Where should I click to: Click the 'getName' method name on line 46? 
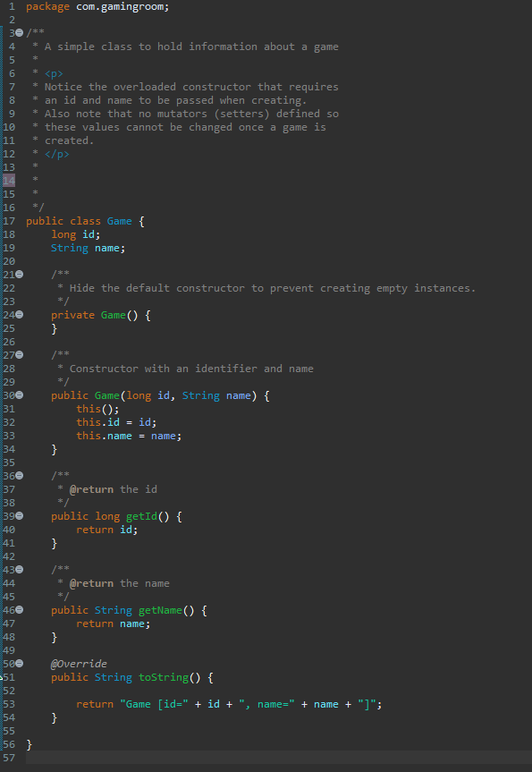(x=160, y=610)
